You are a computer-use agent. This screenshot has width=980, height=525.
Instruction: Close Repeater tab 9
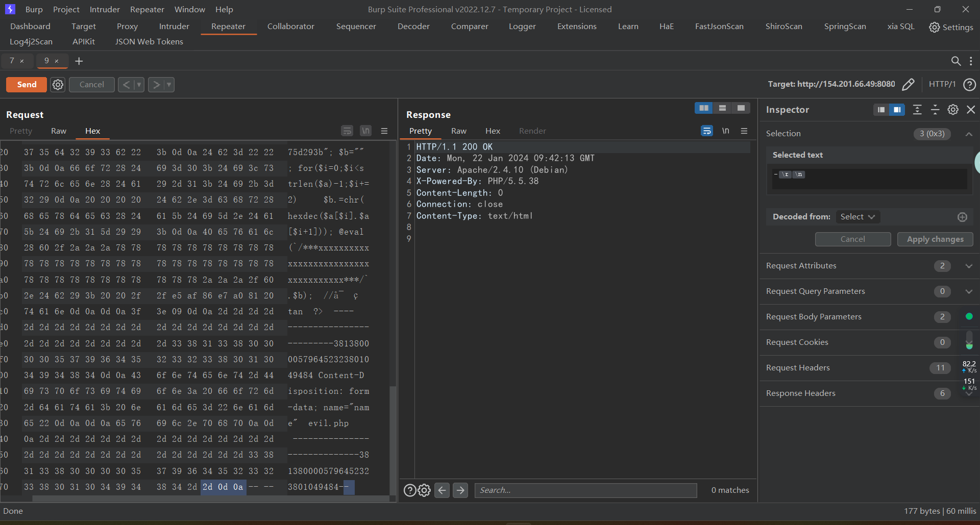57,61
